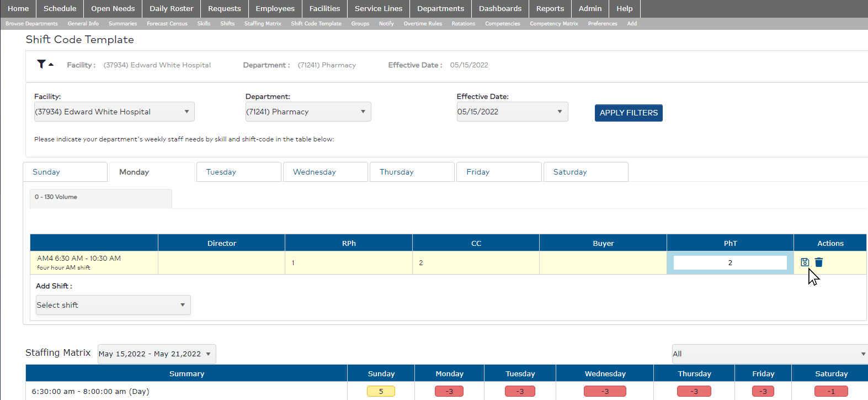Viewport: 868px width, 400px height.
Task: Open the Overtime Rules submenu link
Action: click(422, 24)
